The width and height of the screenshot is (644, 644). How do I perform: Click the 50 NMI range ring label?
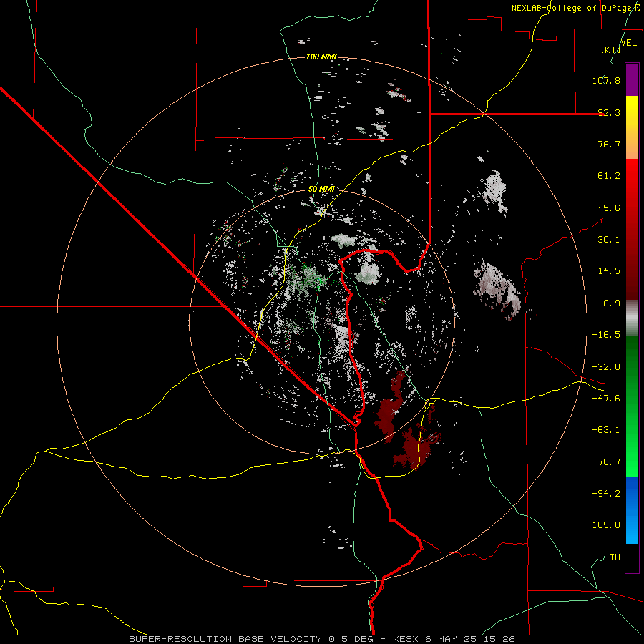pos(321,189)
